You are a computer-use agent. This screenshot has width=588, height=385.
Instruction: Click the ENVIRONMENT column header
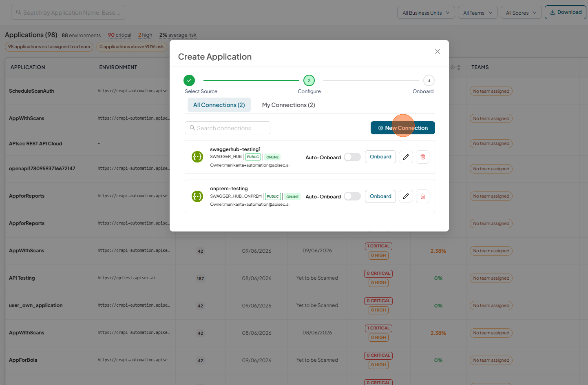point(118,67)
